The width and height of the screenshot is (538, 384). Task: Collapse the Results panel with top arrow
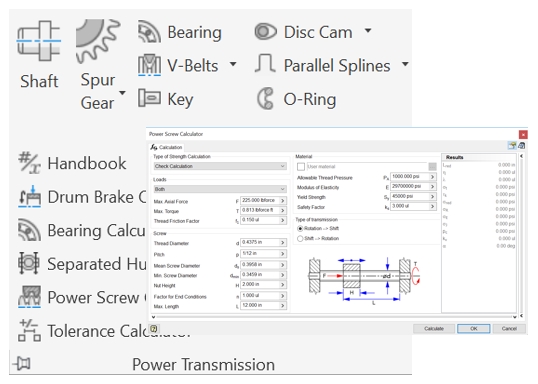tap(521, 156)
